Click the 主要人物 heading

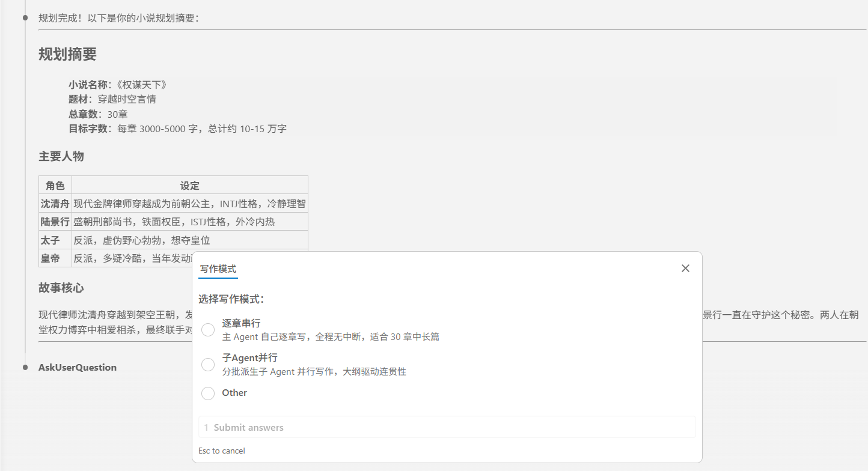pos(61,156)
